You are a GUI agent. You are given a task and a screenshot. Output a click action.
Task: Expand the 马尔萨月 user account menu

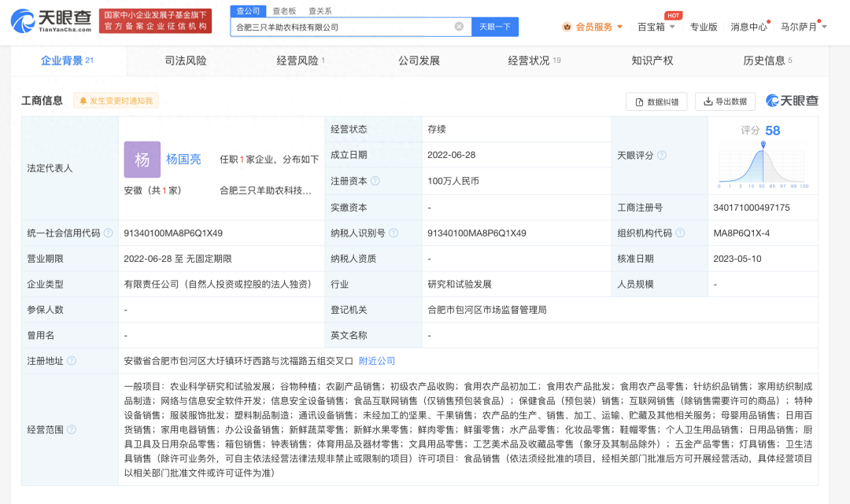(804, 27)
